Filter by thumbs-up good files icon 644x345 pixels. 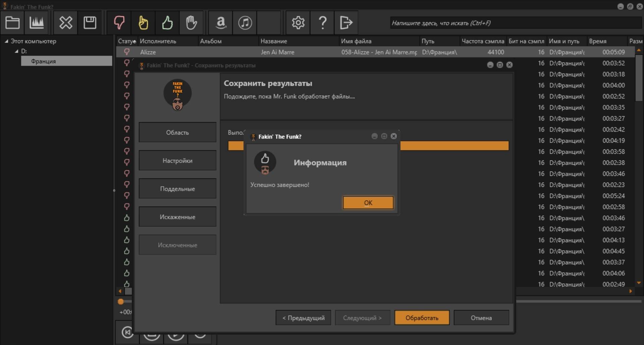[167, 23]
